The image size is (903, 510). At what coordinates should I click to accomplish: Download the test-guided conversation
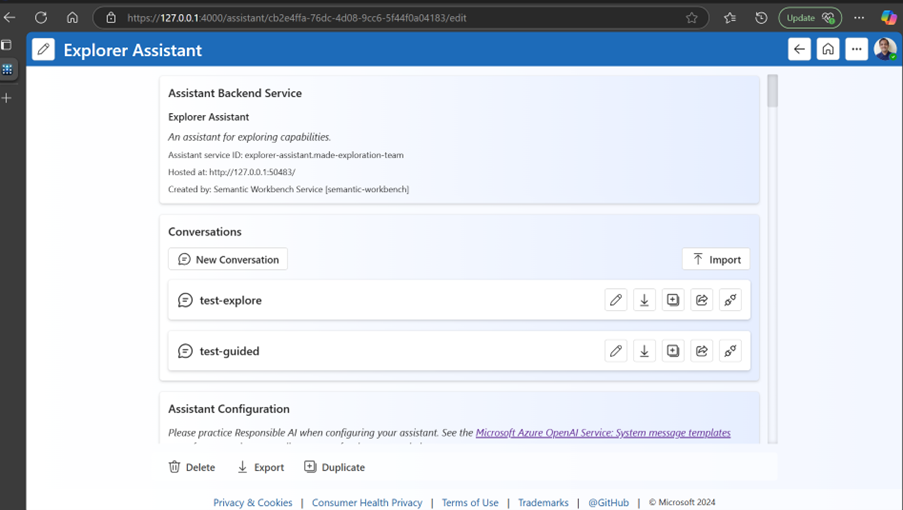[644, 351]
